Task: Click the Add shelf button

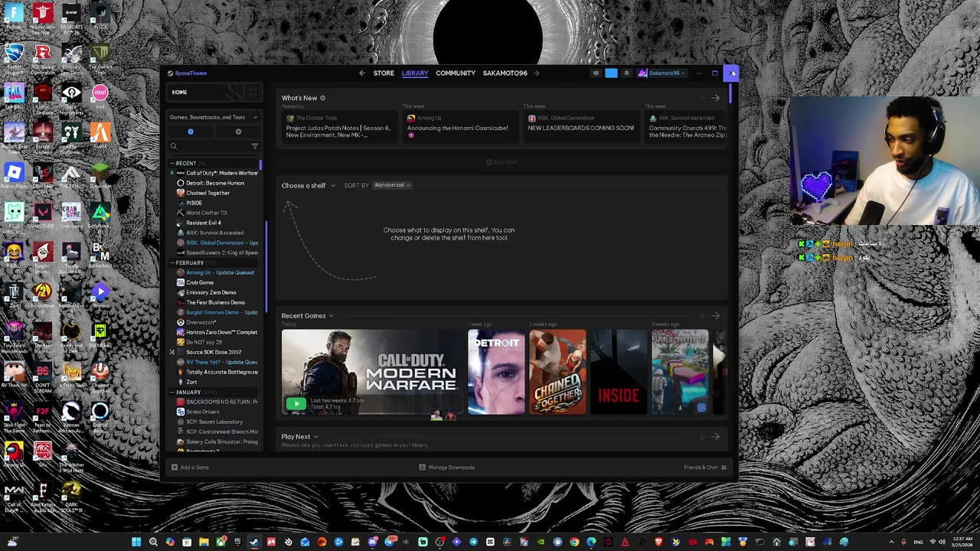Action: pyautogui.click(x=501, y=162)
